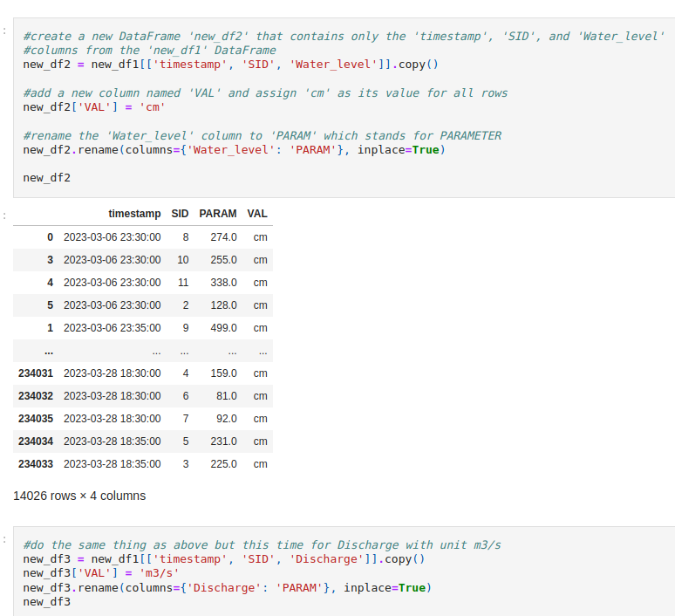Select row index 234035 in the table
Viewport: 675px width, 616px height.
[x=36, y=419]
